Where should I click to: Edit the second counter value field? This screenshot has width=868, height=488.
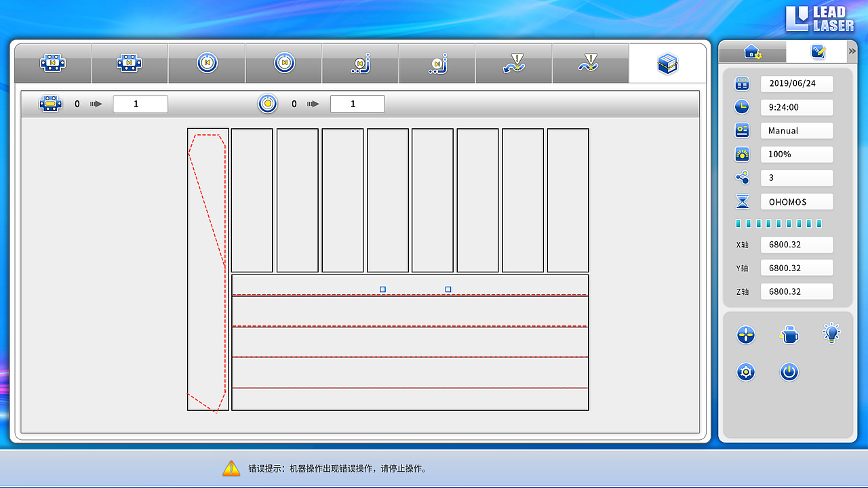(x=357, y=104)
